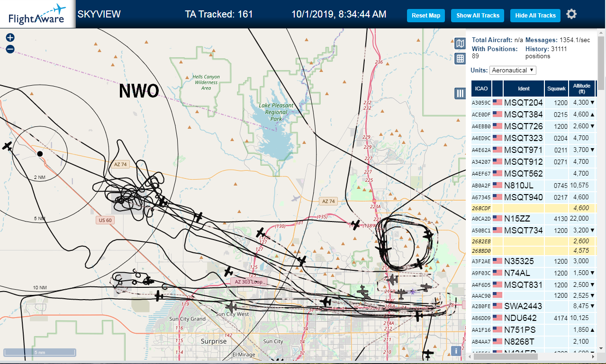This screenshot has width=606, height=364.
Task: Click the Messages 1354.1/sec statistic
Action: pos(558,40)
